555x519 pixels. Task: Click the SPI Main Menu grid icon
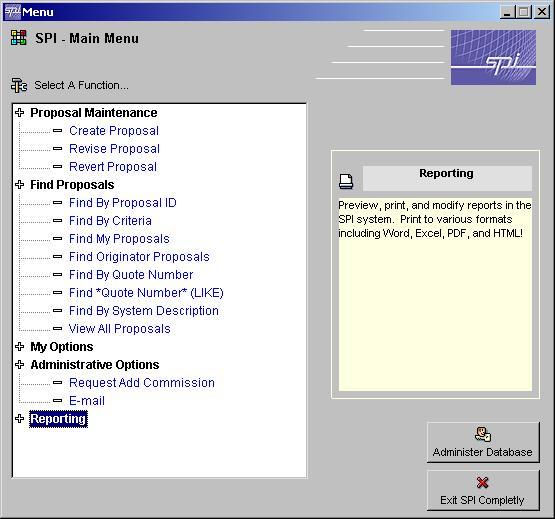[x=18, y=38]
